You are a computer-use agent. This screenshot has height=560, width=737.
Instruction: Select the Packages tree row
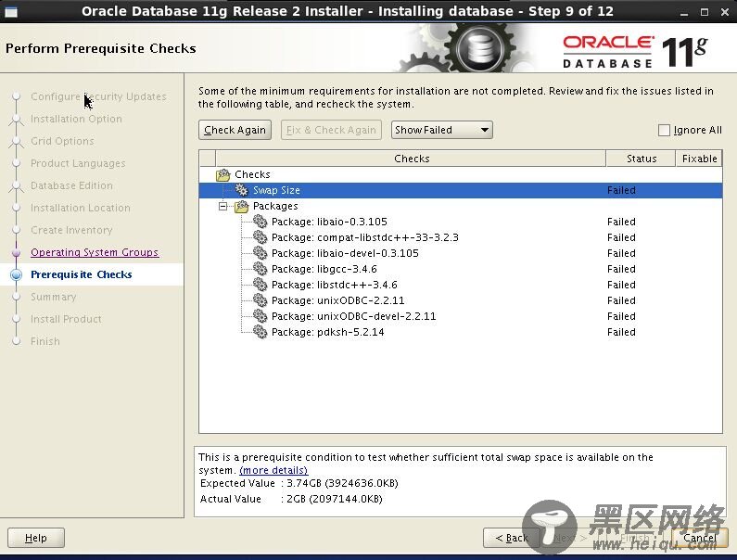pyautogui.click(x=461, y=206)
